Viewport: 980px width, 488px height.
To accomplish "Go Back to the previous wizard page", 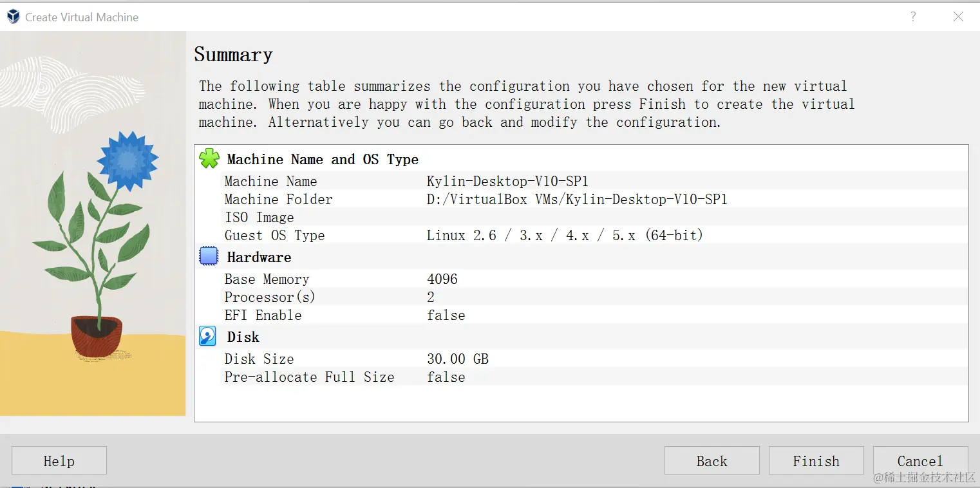I will click(711, 461).
